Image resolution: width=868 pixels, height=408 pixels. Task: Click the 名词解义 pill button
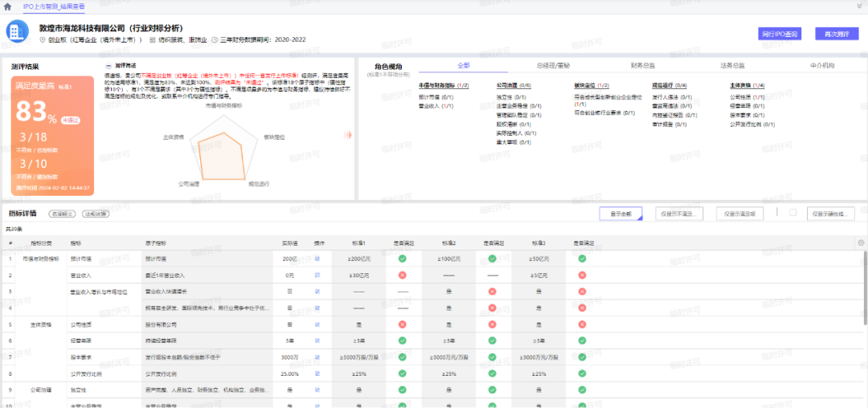click(63, 214)
